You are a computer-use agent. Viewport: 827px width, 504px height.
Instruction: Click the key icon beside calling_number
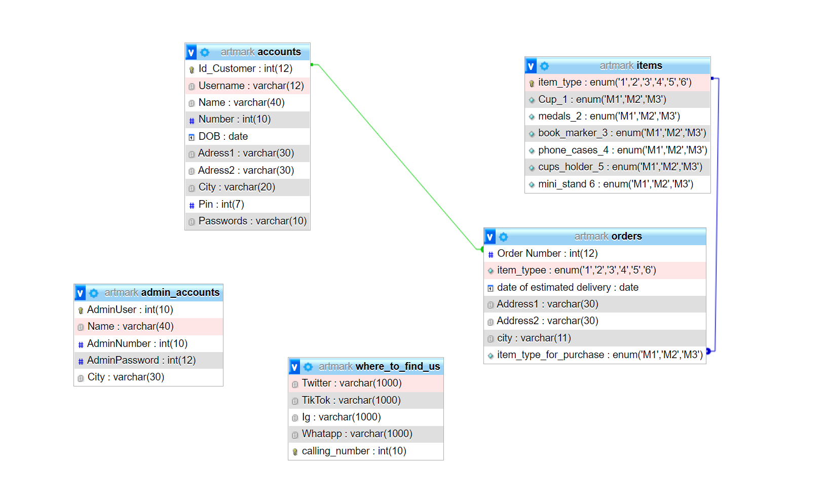(x=295, y=451)
